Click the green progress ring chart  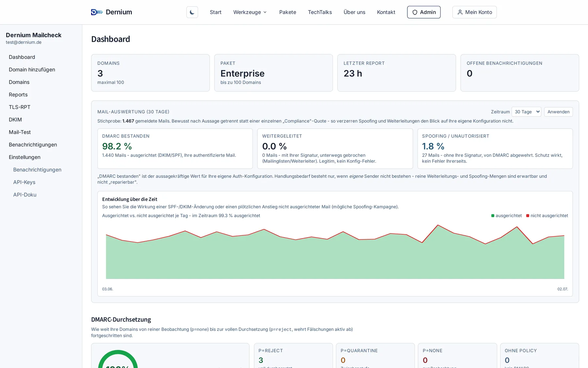pos(118,359)
